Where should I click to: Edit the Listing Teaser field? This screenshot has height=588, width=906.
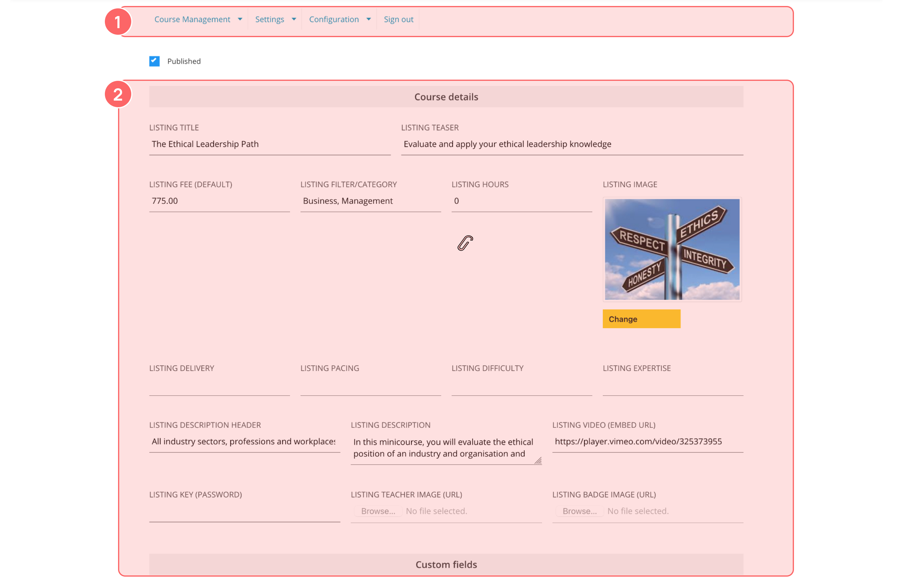tap(572, 144)
